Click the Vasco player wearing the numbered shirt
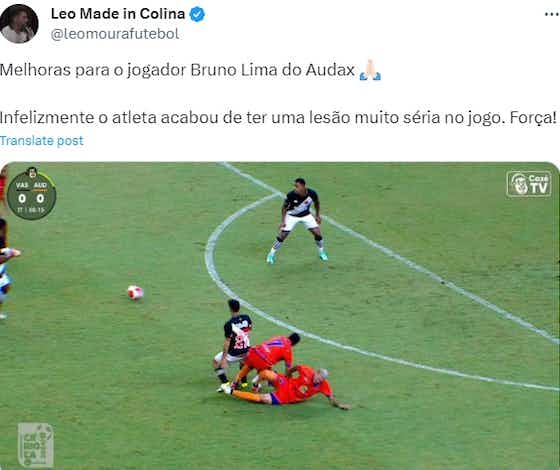Image resolution: width=560 pixels, height=470 pixels. click(233, 345)
